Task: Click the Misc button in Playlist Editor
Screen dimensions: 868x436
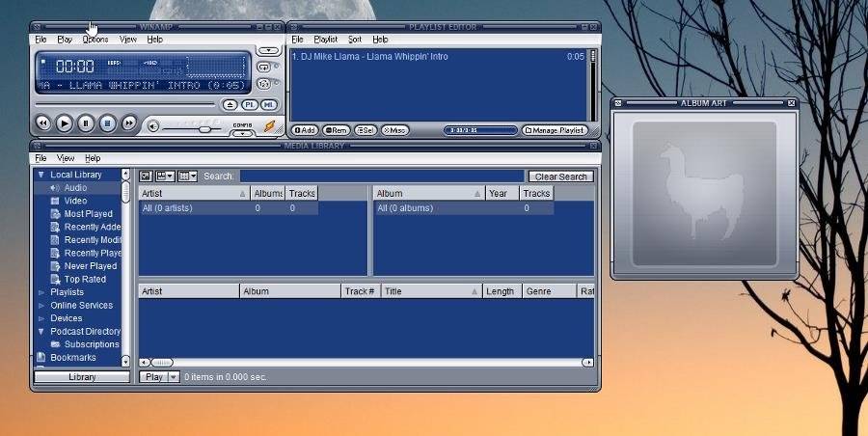Action: tap(394, 130)
